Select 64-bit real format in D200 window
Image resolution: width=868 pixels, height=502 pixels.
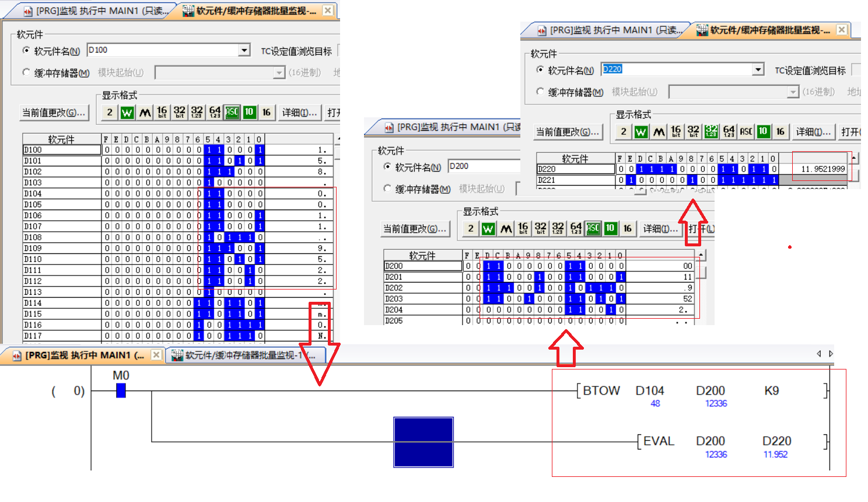pos(576,228)
